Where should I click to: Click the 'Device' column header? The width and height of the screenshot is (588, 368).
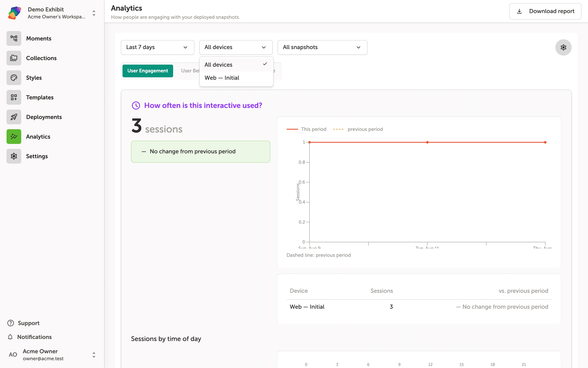click(x=299, y=291)
